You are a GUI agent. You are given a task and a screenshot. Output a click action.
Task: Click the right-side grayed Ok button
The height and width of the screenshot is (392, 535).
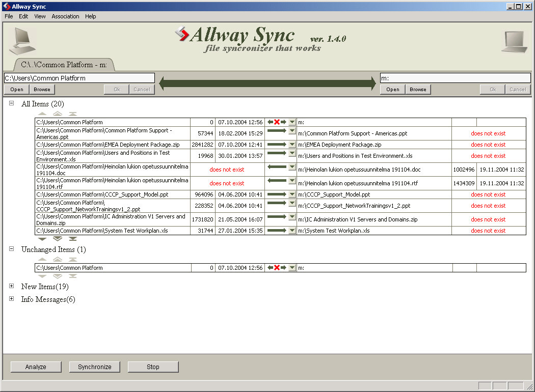pyautogui.click(x=493, y=89)
